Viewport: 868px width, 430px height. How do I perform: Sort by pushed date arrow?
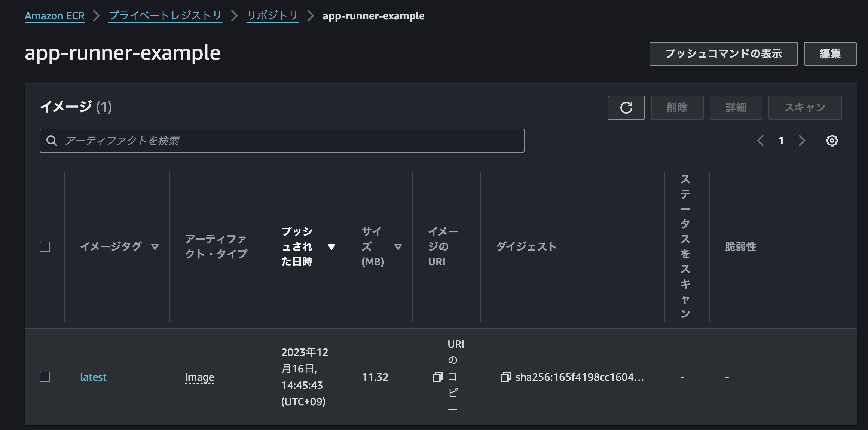point(331,247)
